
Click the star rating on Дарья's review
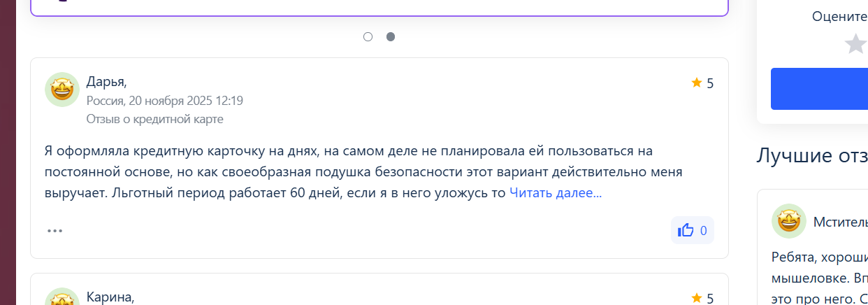(x=702, y=83)
